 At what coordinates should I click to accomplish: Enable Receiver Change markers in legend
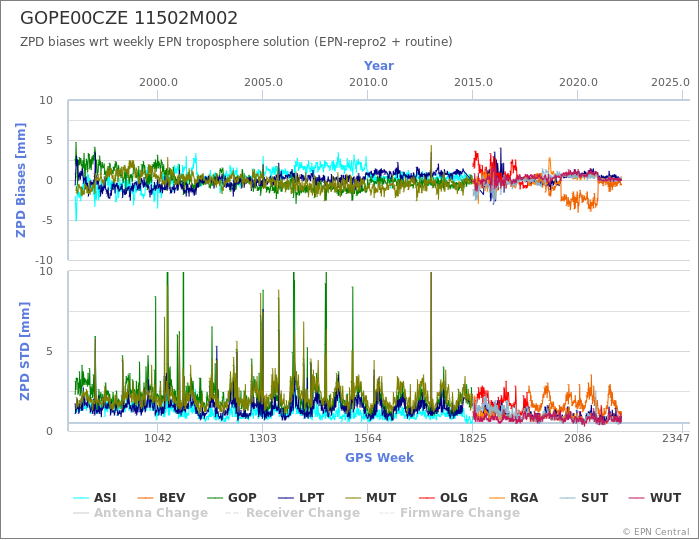[x=293, y=513]
